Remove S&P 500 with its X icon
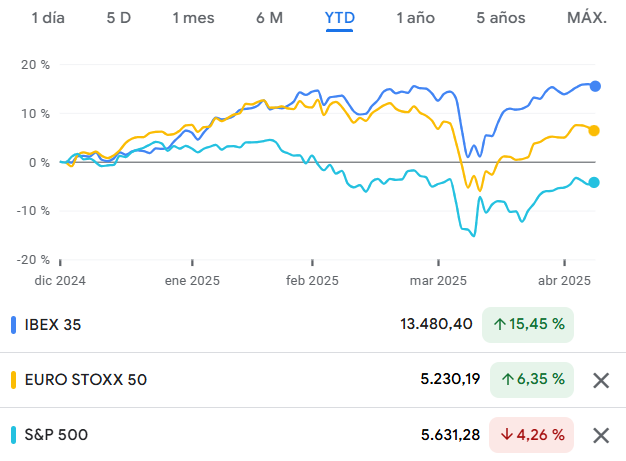 pyautogui.click(x=601, y=435)
